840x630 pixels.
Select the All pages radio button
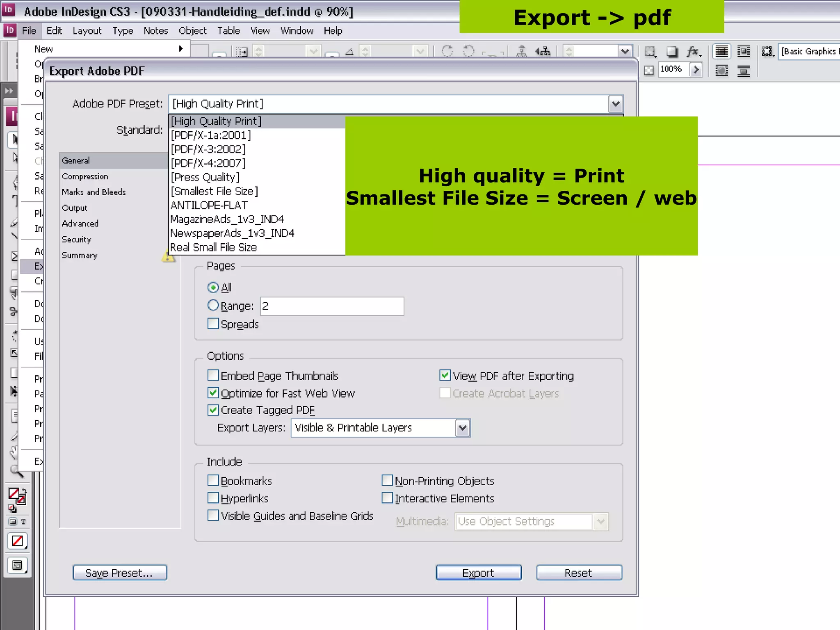212,287
